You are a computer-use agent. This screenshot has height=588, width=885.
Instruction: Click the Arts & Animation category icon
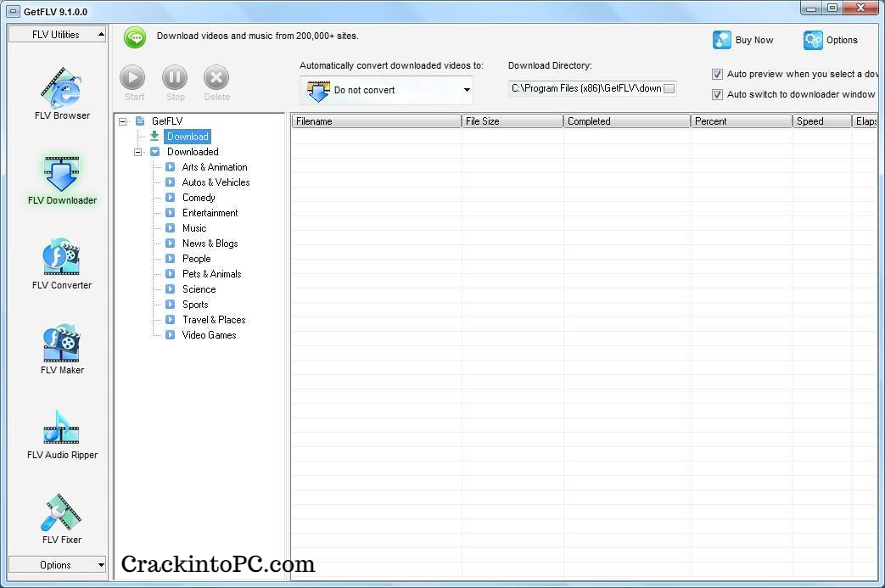170,167
